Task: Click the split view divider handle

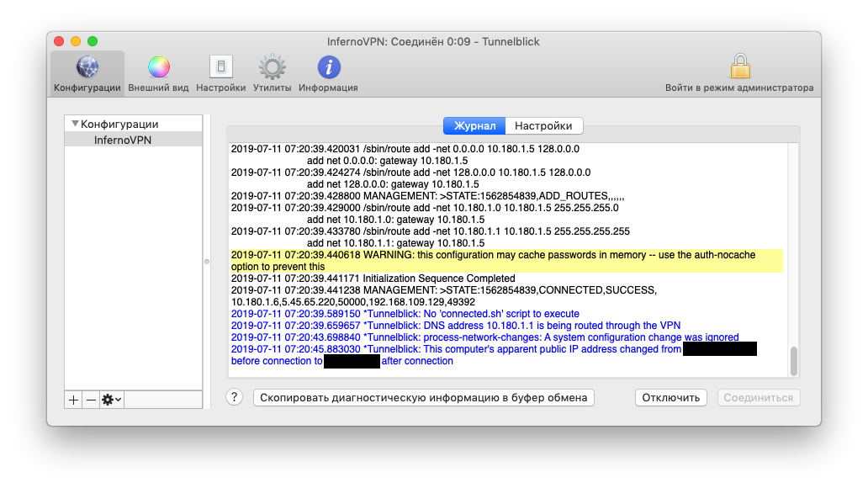Action: pos(207,262)
